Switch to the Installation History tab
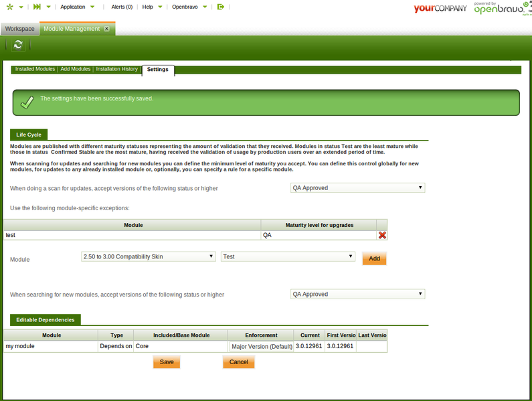532x401 pixels. [116, 69]
